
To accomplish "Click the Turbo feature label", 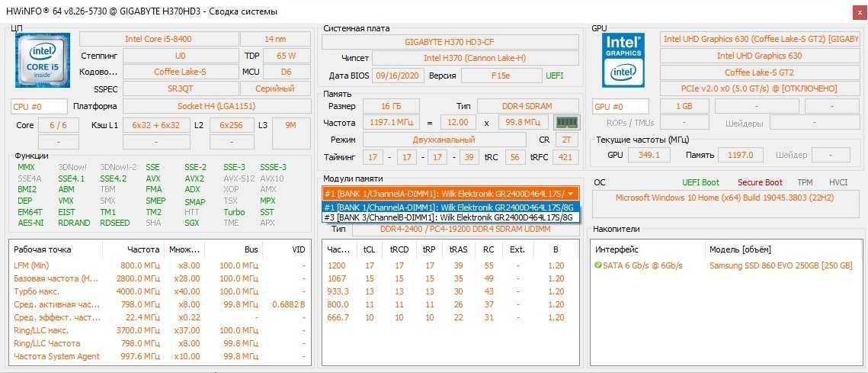I will click(x=234, y=212).
